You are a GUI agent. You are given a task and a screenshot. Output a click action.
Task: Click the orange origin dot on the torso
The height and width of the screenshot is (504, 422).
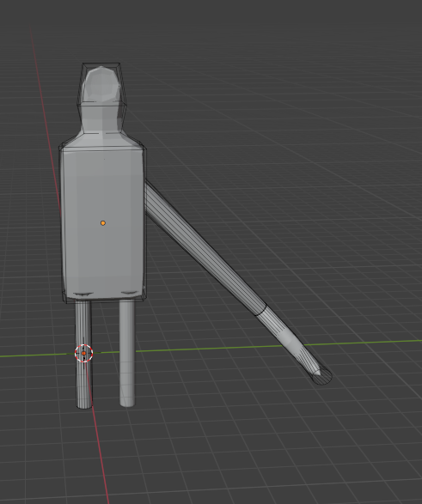(x=103, y=222)
